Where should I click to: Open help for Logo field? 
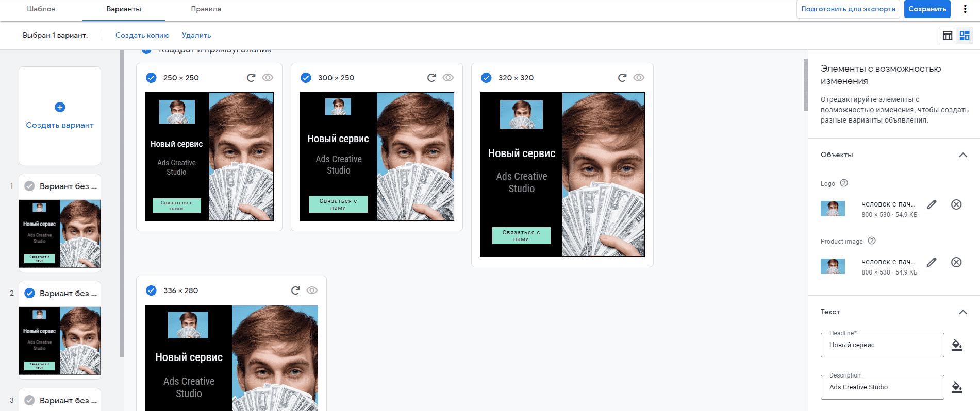point(844,183)
